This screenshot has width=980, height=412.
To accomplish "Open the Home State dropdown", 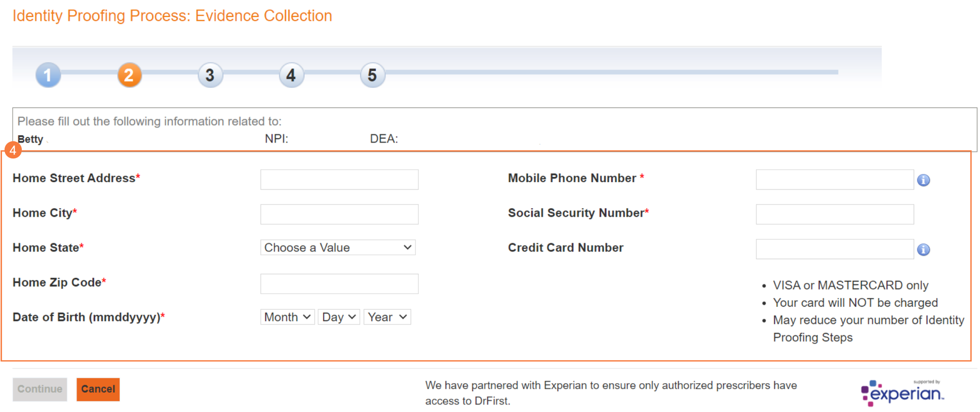I will pyautogui.click(x=338, y=248).
